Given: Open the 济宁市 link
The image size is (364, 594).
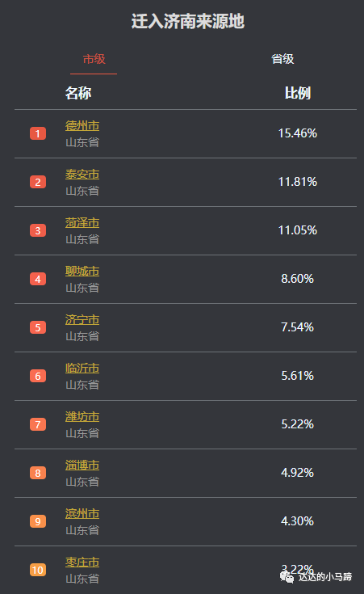Looking at the screenshot, I should [x=82, y=320].
